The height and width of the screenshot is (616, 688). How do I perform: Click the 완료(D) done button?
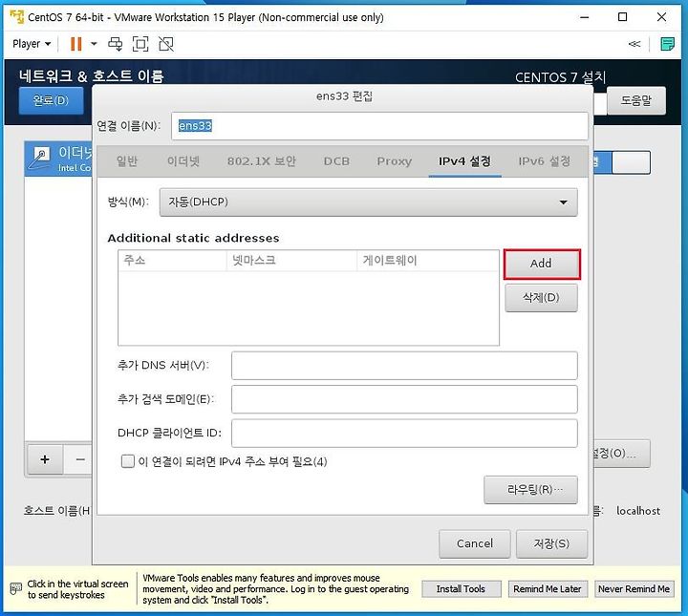(x=51, y=100)
